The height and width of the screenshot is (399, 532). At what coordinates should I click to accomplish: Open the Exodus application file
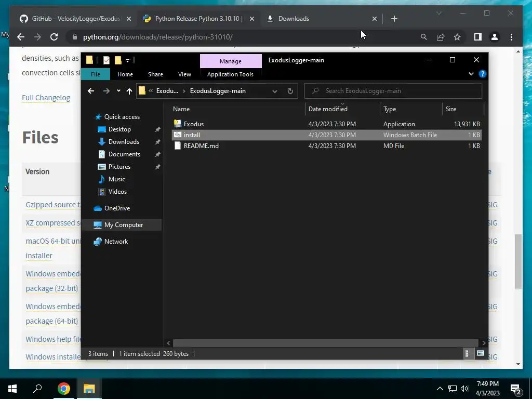(193, 124)
